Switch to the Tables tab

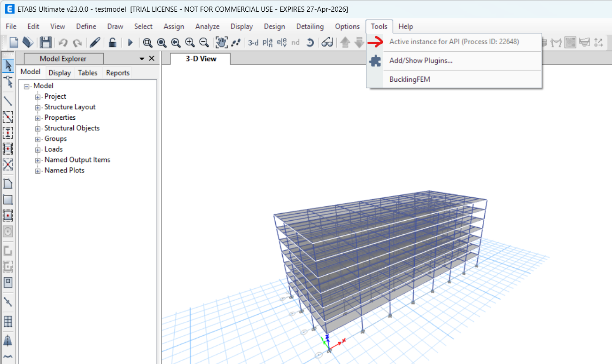pyautogui.click(x=87, y=73)
